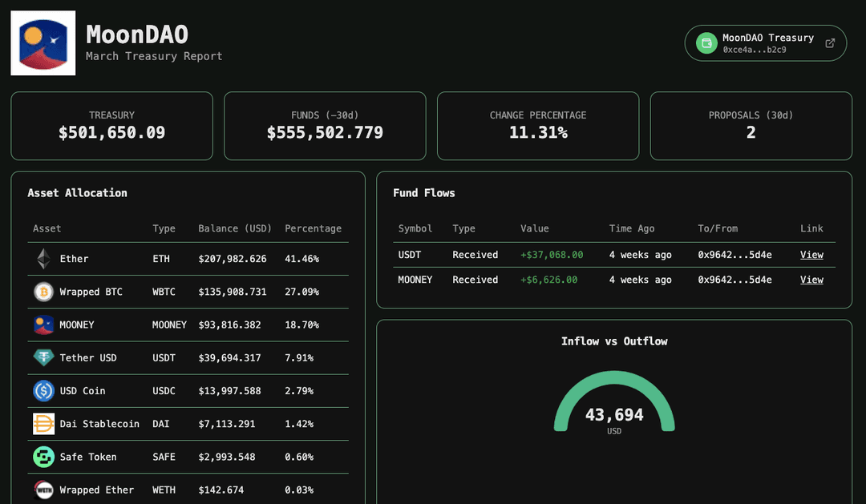
Task: Click the Balance (USD) column header
Action: tap(235, 228)
